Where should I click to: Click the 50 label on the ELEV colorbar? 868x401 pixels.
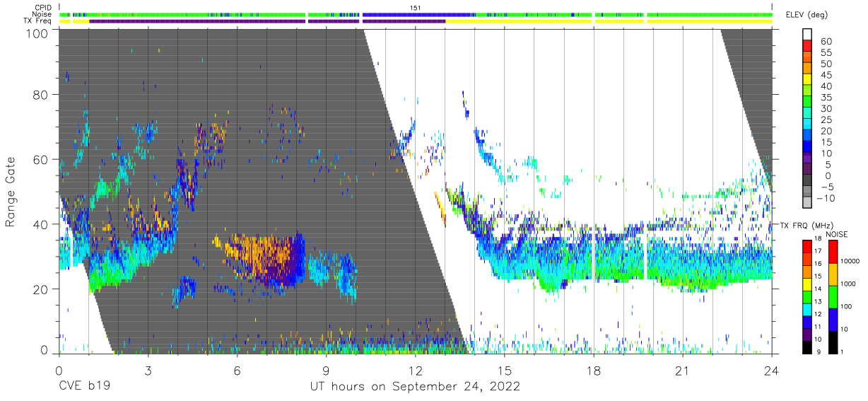coord(826,64)
